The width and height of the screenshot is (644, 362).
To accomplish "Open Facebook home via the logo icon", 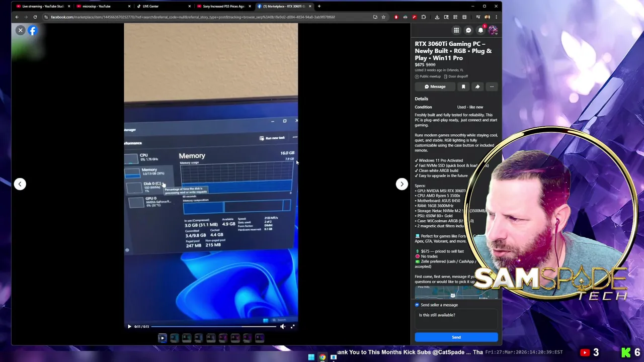I will [33, 31].
